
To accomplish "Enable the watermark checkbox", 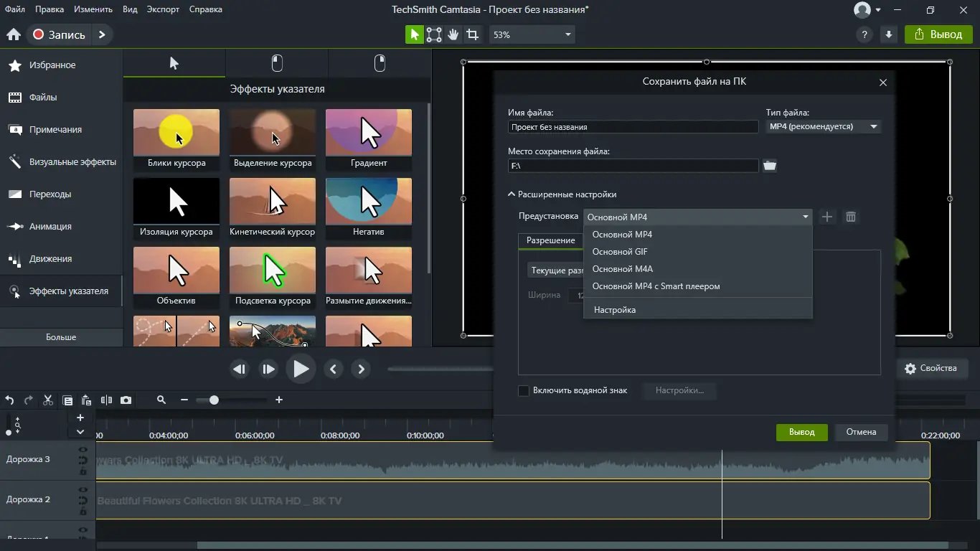I will 524,391.
